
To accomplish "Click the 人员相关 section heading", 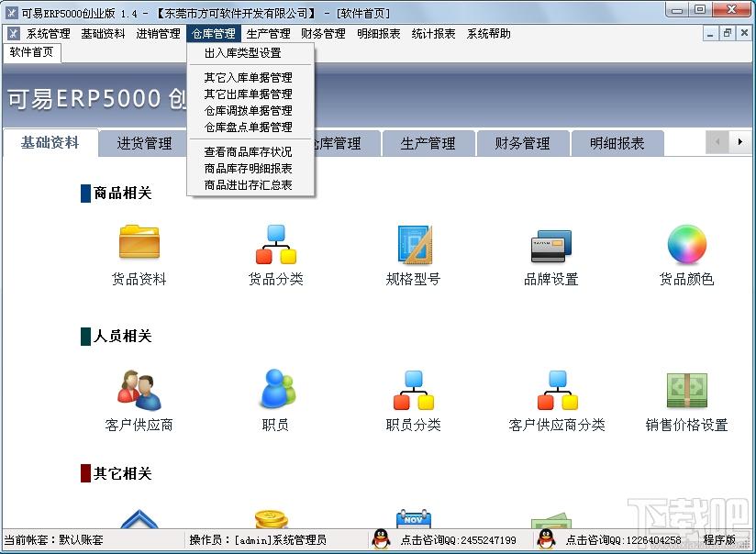I will pyautogui.click(x=122, y=336).
